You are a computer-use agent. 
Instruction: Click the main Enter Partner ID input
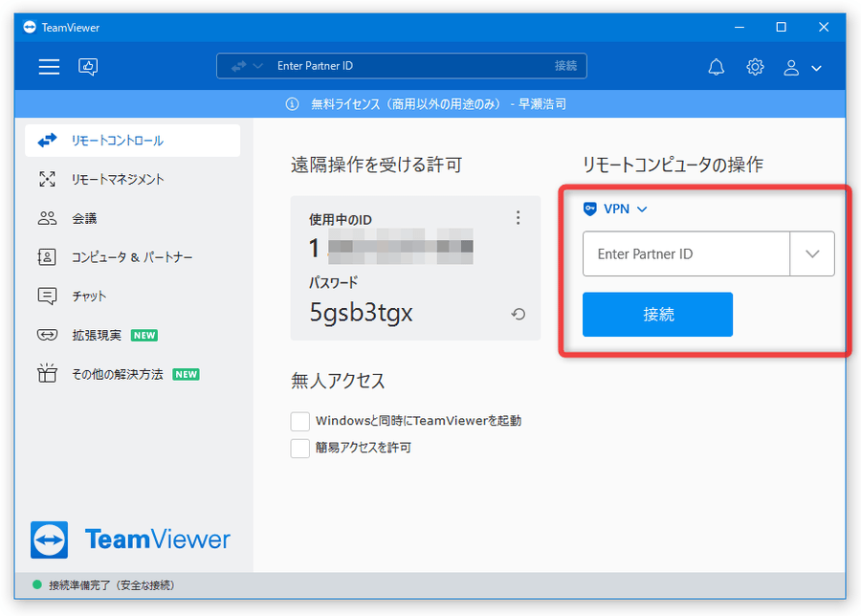[x=686, y=253]
